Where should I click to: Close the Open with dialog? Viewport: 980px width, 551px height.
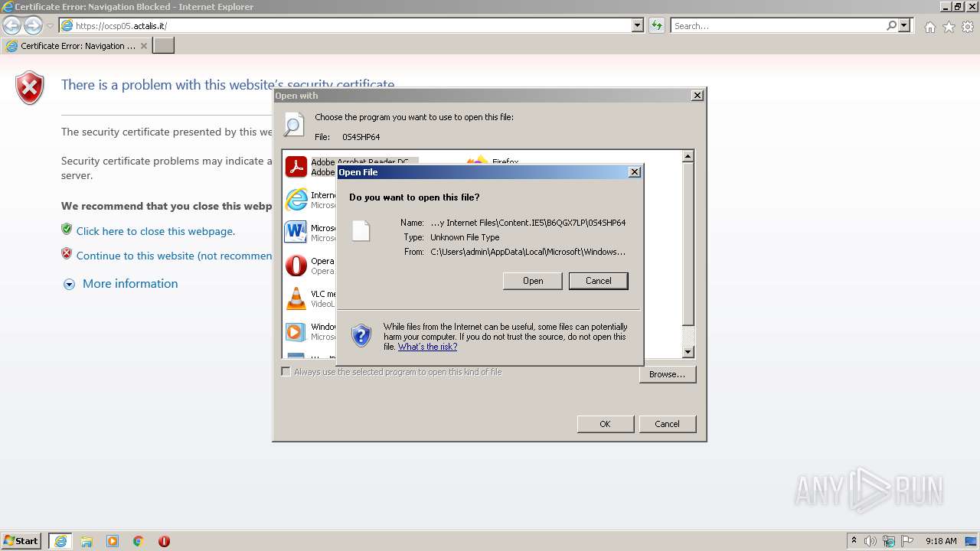(697, 96)
